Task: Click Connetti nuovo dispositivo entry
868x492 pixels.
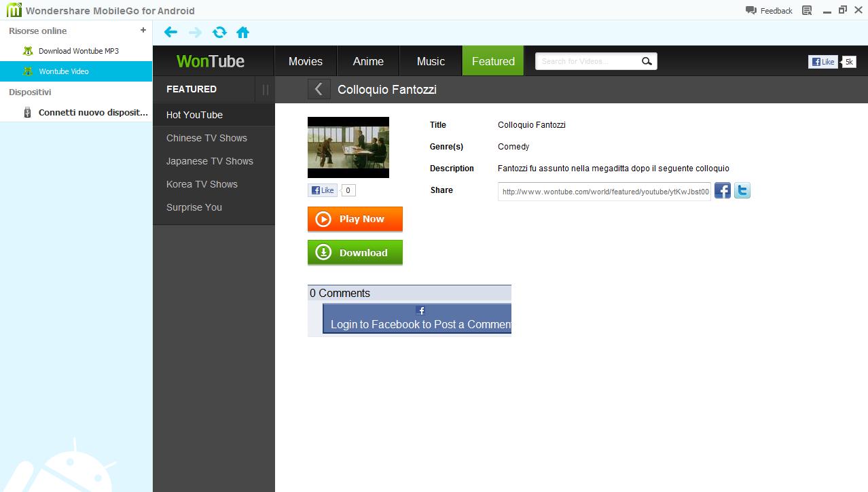Action: click(76, 112)
